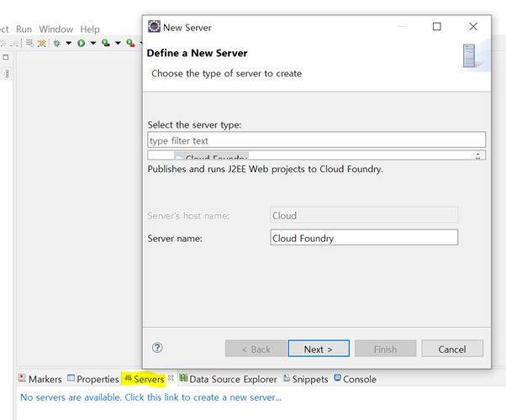This screenshot has width=506, height=420.
Task: Open the Run menu
Action: click(24, 29)
